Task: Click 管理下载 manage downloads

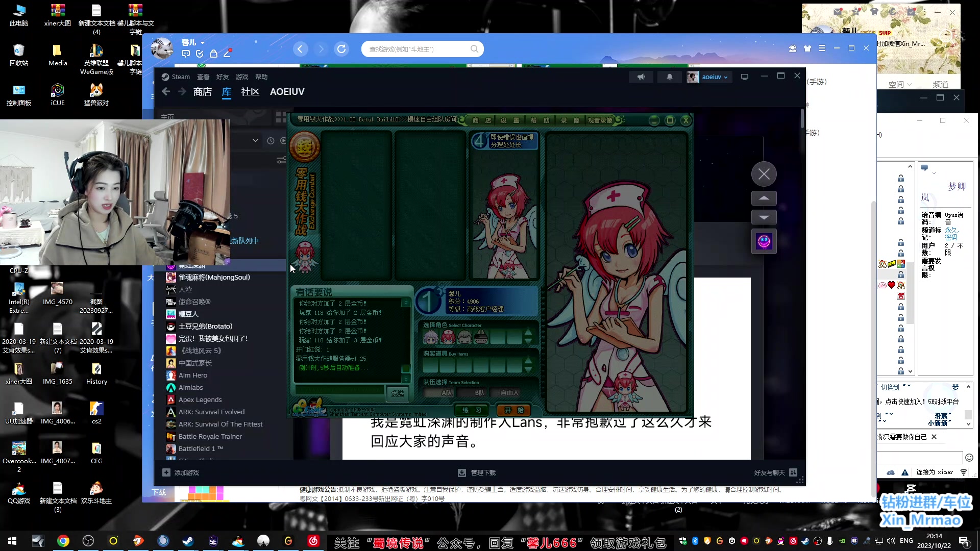Action: click(477, 473)
